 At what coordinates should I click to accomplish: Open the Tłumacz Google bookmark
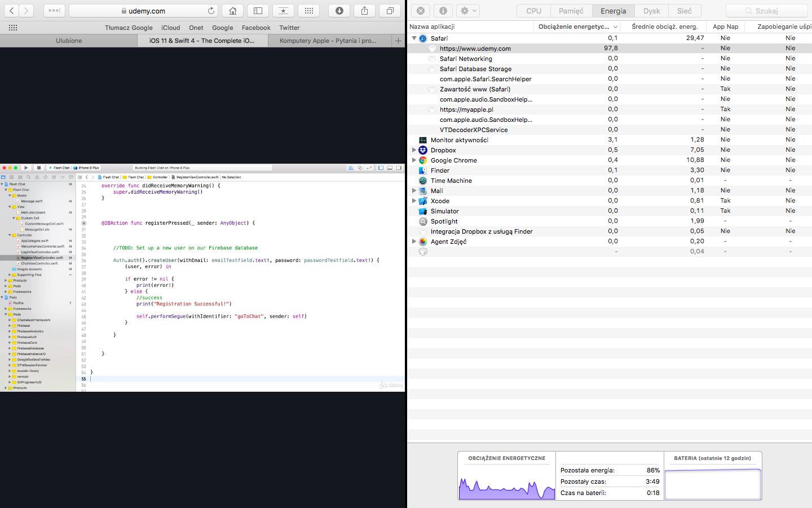[x=129, y=28]
